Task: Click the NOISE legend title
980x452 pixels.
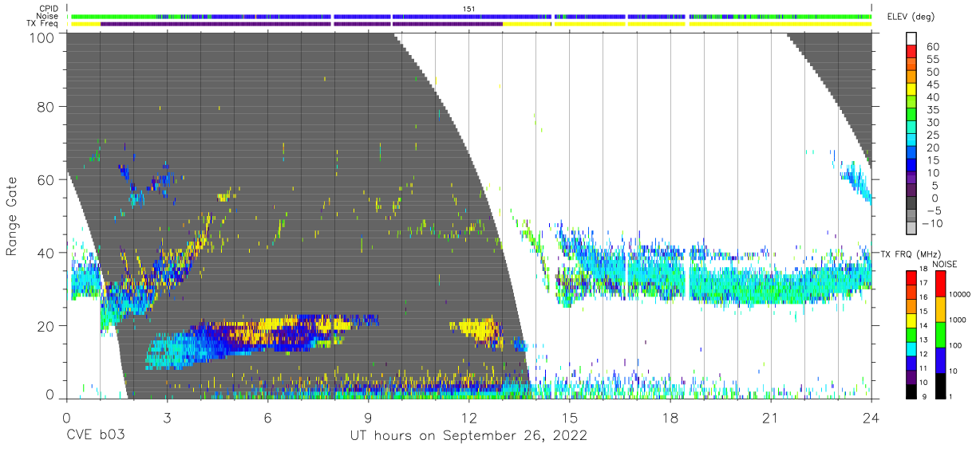Action: 944,264
